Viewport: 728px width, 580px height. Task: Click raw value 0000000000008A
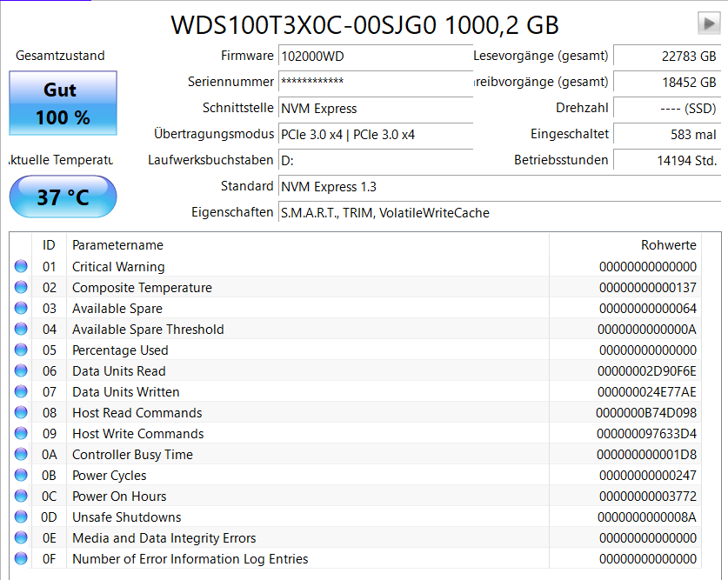[x=647, y=517]
